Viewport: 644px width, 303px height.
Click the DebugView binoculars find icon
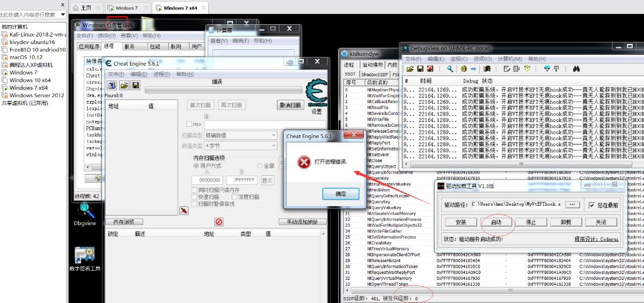[x=576, y=69]
